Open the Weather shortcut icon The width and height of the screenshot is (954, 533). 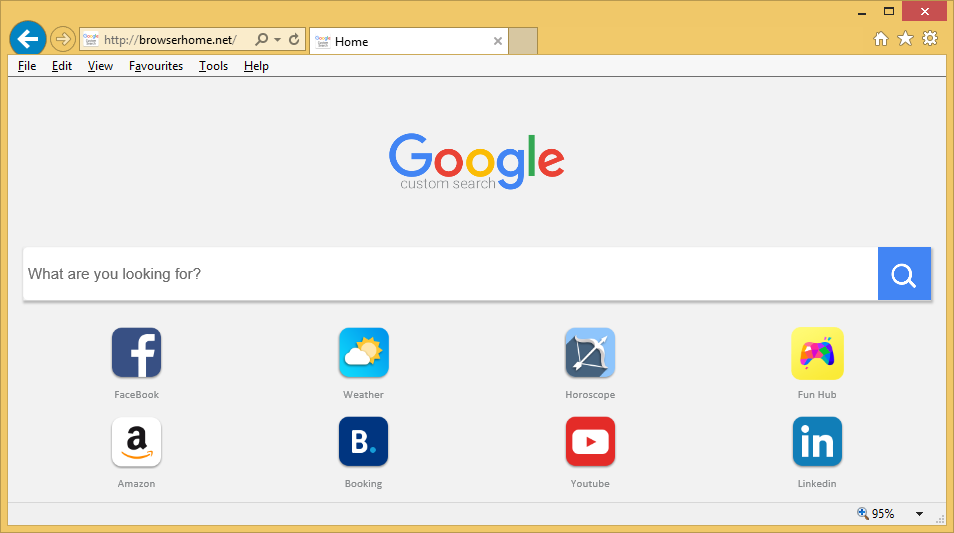click(363, 353)
